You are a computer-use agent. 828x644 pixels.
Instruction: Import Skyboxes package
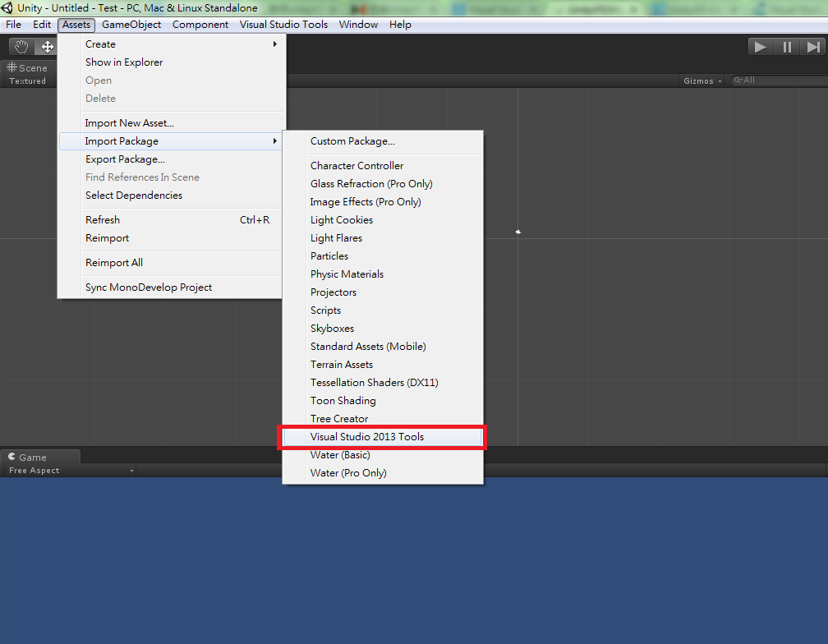tap(383, 329)
